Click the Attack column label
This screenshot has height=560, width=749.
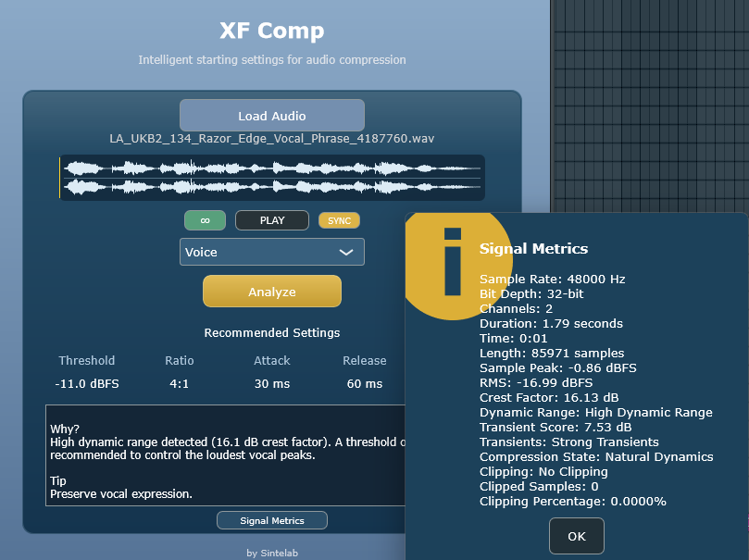point(272,360)
